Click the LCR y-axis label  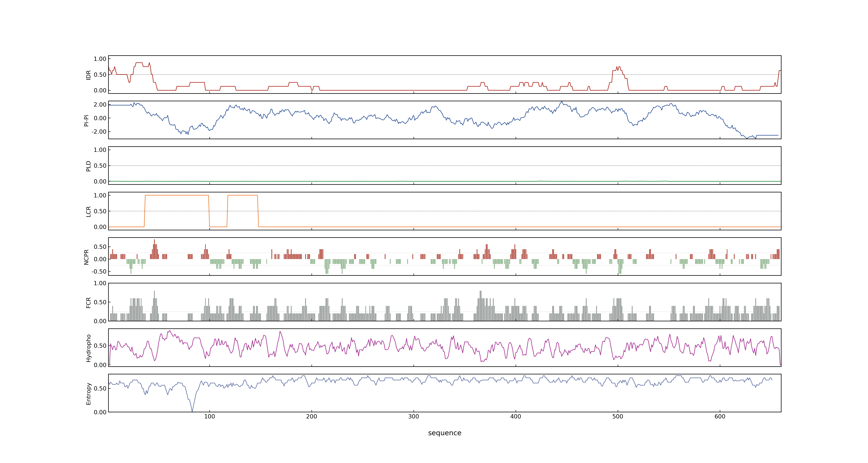click(88, 211)
